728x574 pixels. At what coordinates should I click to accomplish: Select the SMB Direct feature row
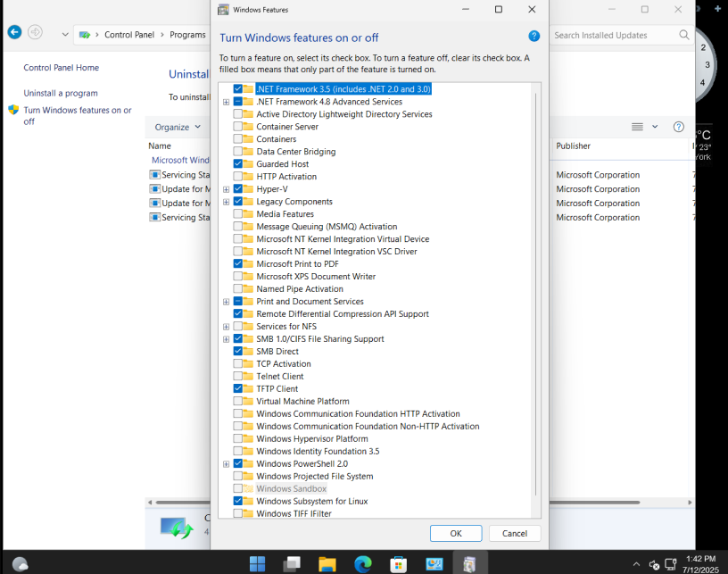pos(277,352)
